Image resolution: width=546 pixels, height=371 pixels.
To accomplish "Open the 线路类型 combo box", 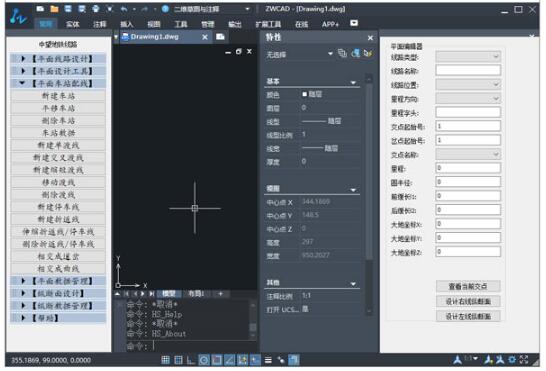I will click(468, 56).
